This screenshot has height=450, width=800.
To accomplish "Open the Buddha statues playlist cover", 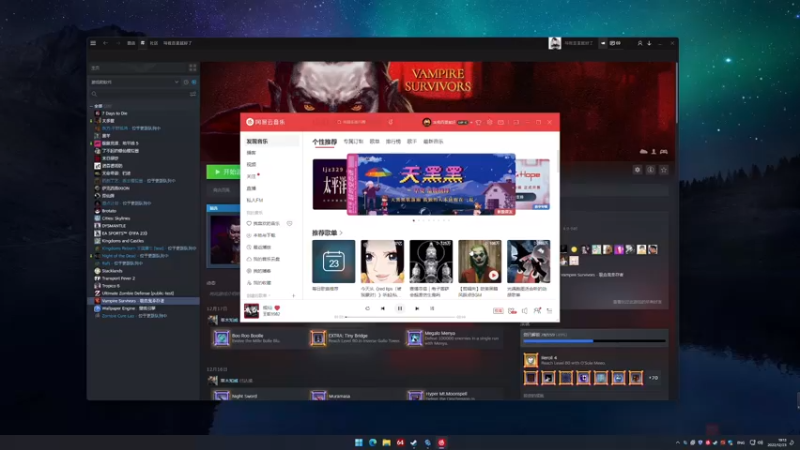I will (431, 261).
